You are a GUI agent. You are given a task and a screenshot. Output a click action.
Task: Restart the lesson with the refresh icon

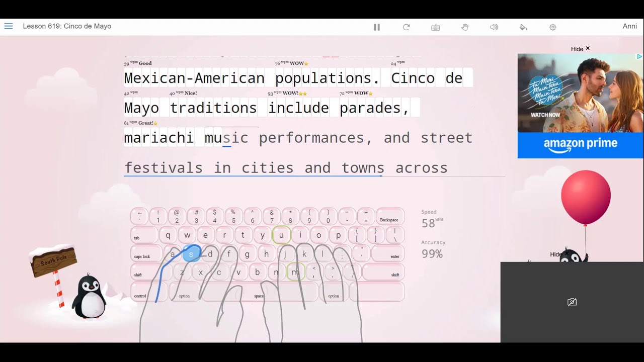[x=406, y=27]
